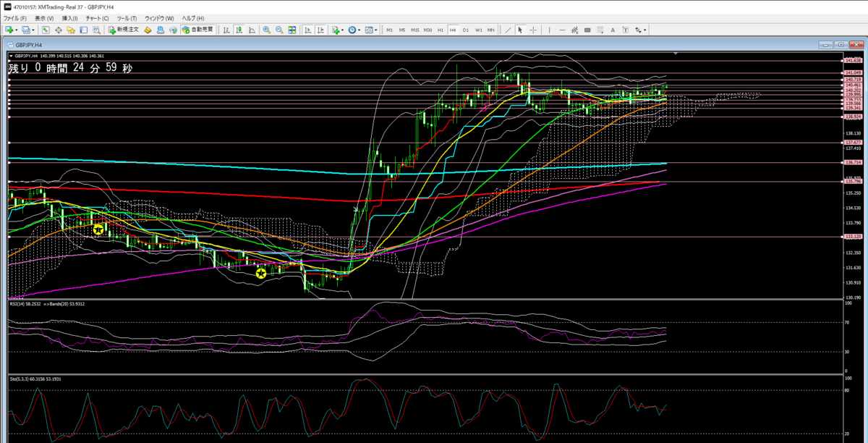Select the W1 timeframe

point(479,30)
